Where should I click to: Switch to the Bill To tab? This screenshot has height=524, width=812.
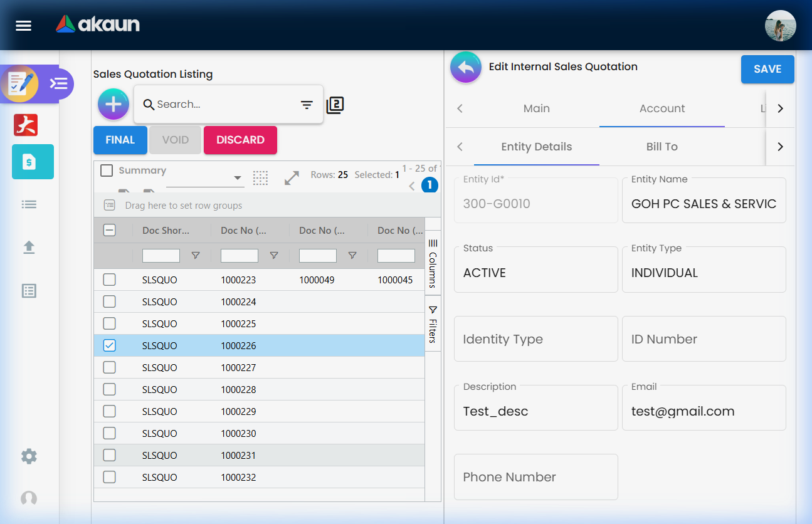(662, 147)
